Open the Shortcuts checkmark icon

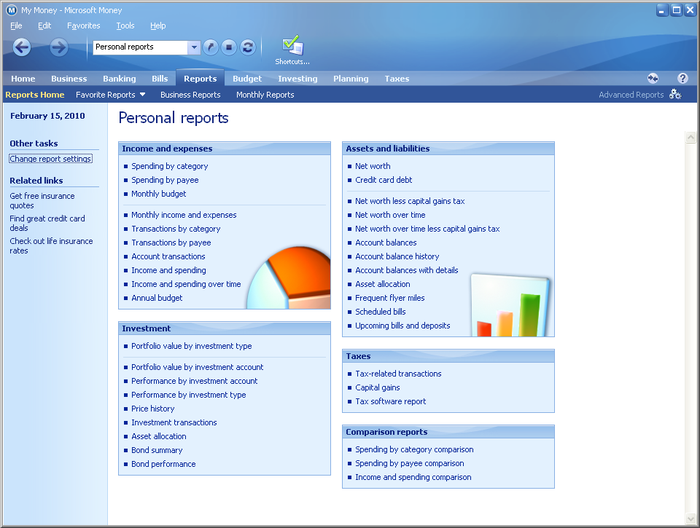[x=292, y=46]
